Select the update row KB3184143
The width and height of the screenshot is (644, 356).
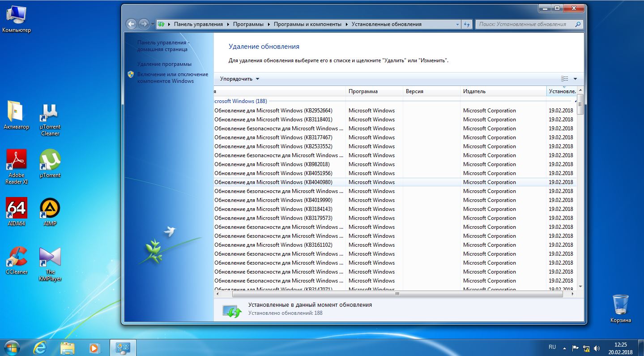click(x=395, y=209)
